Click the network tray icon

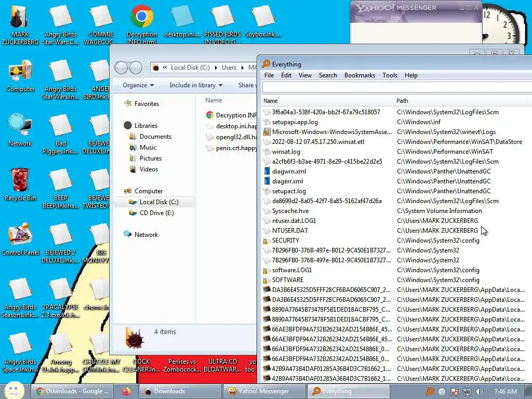click(x=467, y=392)
